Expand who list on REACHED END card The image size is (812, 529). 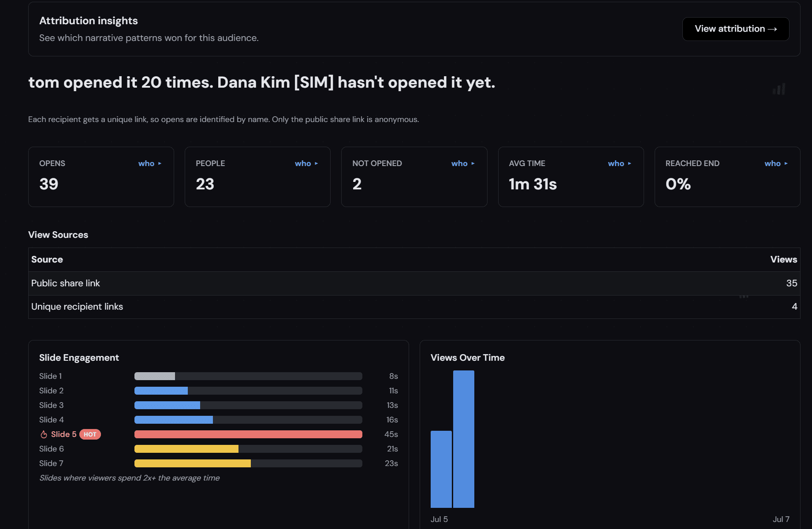point(776,163)
